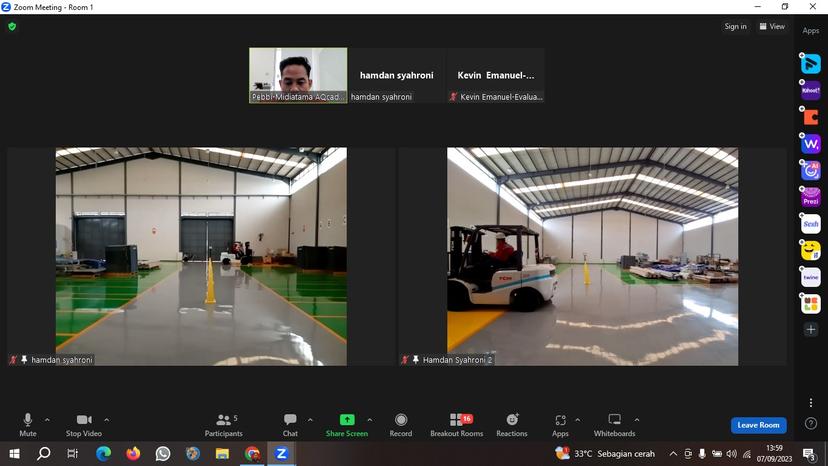The width and height of the screenshot is (828, 466).
Task: Open the three-dot more options in sidebar
Action: [x=811, y=403]
